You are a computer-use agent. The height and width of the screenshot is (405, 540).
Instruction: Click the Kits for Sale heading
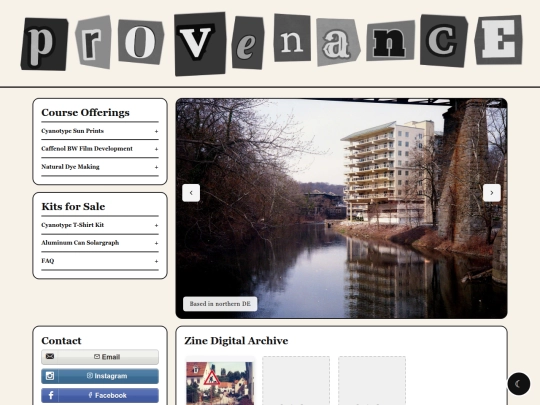click(73, 207)
